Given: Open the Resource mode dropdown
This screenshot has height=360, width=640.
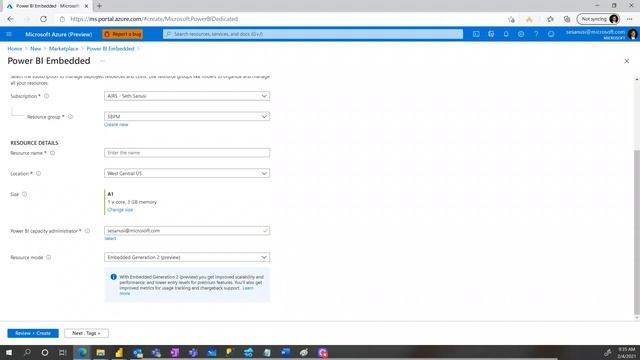Looking at the screenshot, I should pos(187,258).
